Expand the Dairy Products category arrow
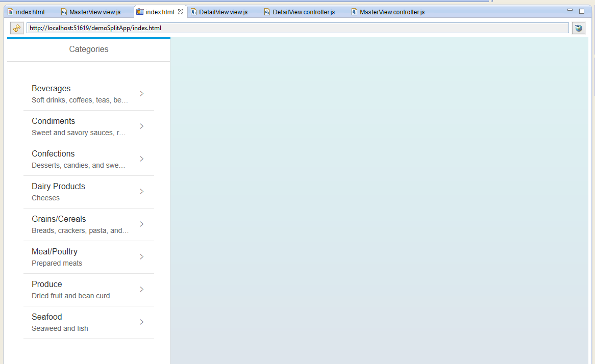 pos(141,192)
